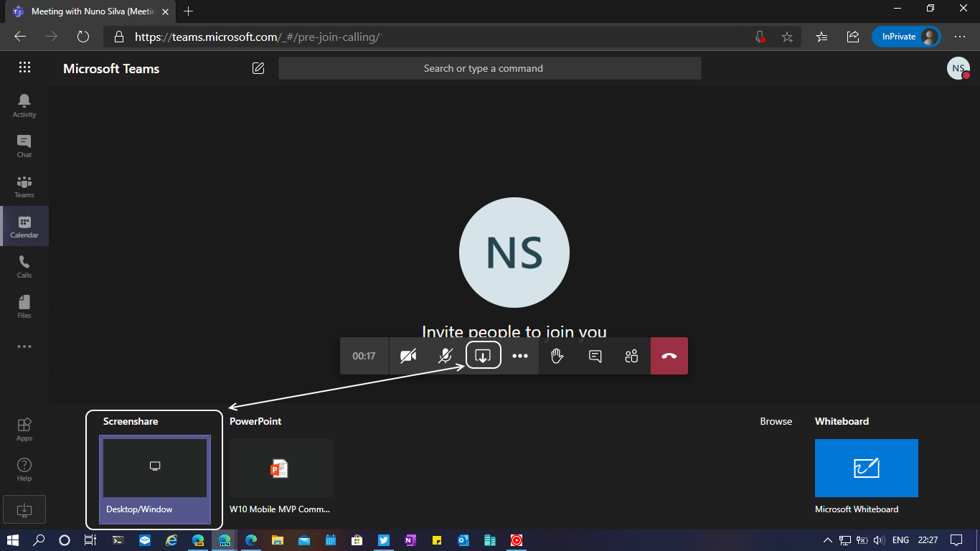The width and height of the screenshot is (980, 551).
Task: Open Task View on the taskbar
Action: (90, 540)
